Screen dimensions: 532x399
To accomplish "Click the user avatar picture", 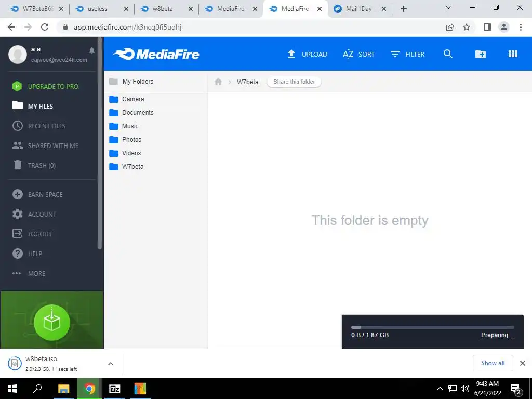I will pos(18,54).
